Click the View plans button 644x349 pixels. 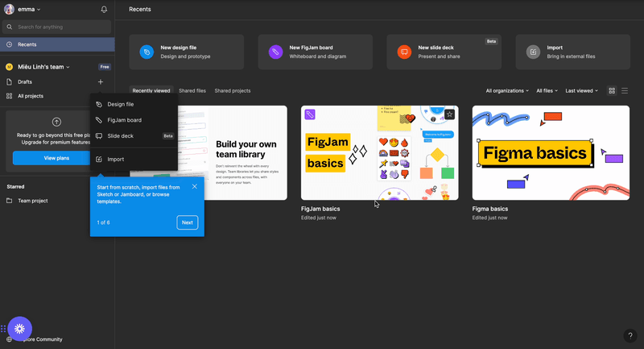tap(56, 158)
